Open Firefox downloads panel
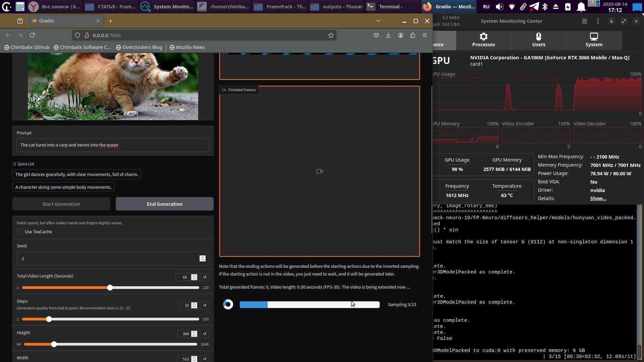 pos(388,35)
